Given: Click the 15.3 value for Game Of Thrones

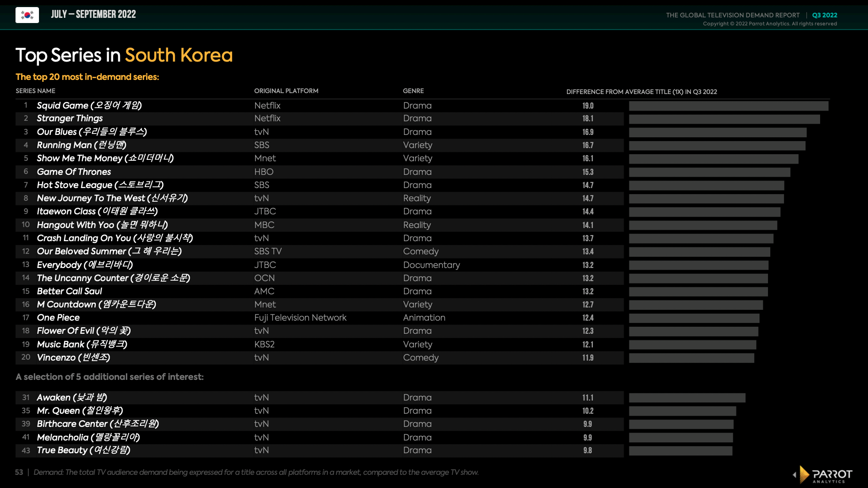Looking at the screenshot, I should 588,172.
